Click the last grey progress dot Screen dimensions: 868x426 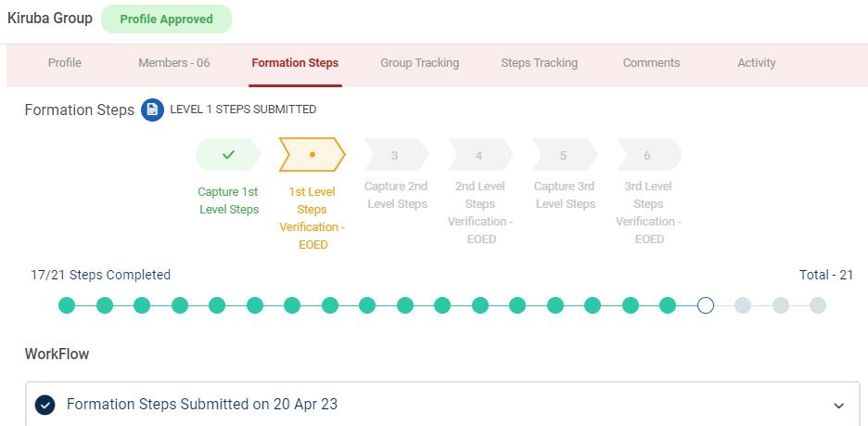click(x=817, y=305)
